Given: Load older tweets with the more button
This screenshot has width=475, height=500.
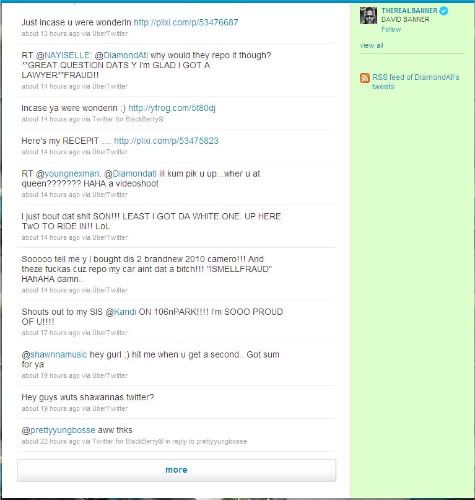Looking at the screenshot, I should [176, 470].
